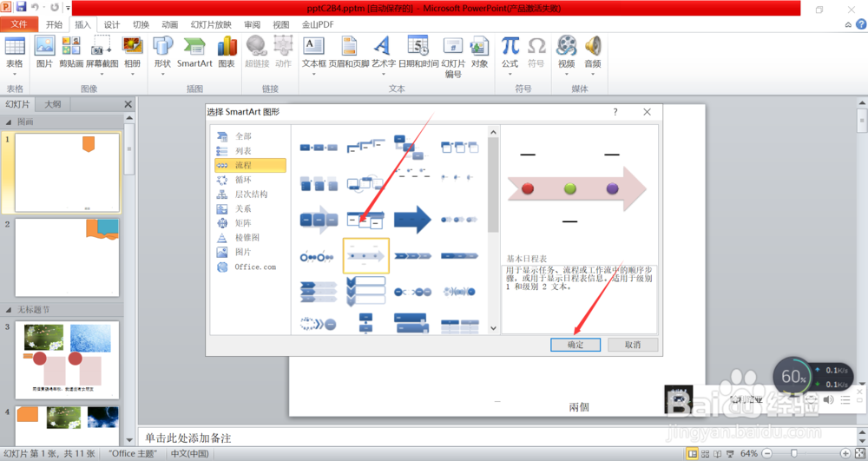The height and width of the screenshot is (461, 868).
Task: Switch to reading view in status bar
Action: (x=718, y=454)
